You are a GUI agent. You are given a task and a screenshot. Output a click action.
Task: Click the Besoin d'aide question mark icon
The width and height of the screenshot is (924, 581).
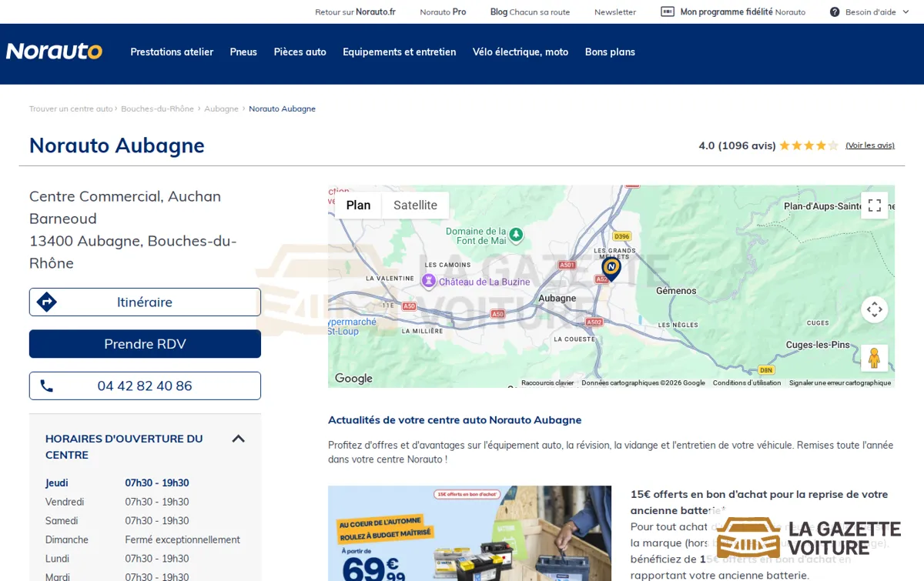point(835,12)
